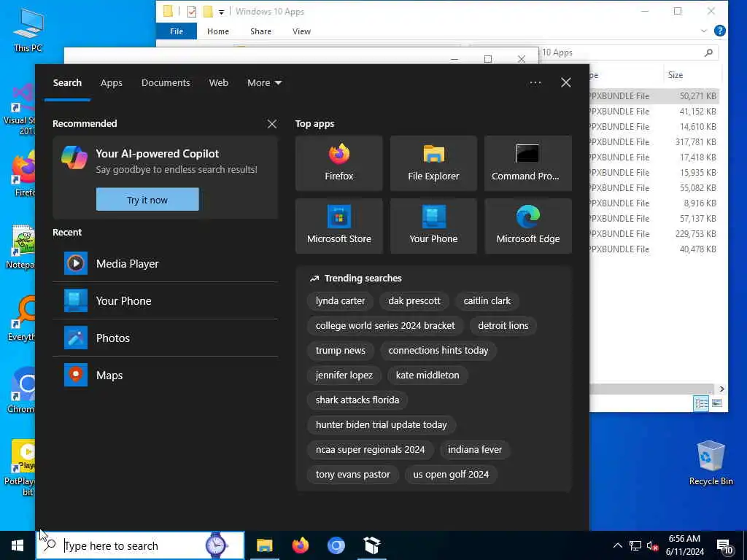The width and height of the screenshot is (747, 560).
Task: Select This PC desktop icon
Action: 28,29
